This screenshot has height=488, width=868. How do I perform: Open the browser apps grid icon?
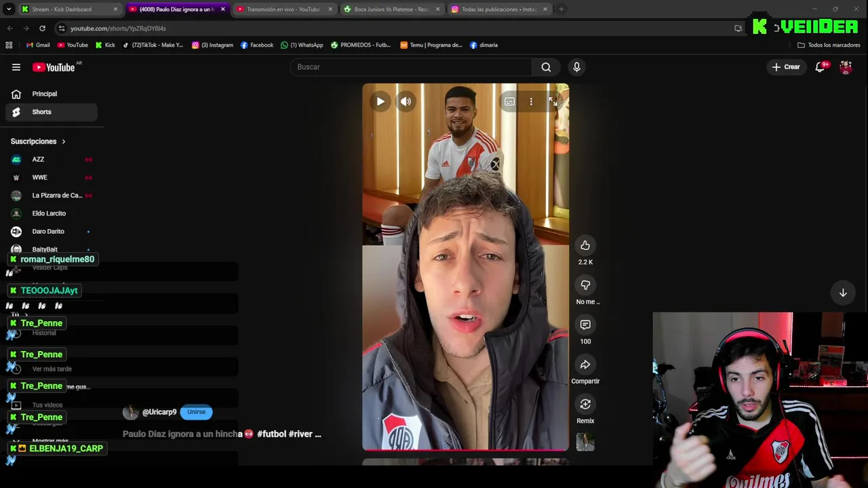pos(9,45)
